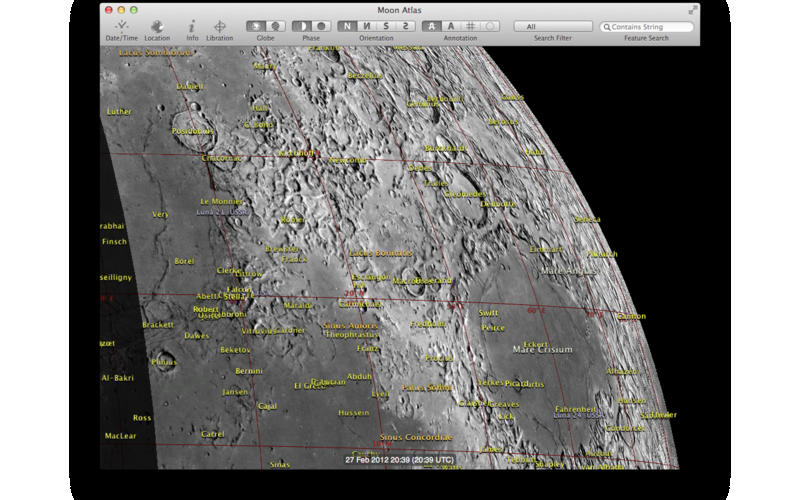Toggle the outlined A annotation labels
800x500 pixels.
pyautogui.click(x=432, y=26)
